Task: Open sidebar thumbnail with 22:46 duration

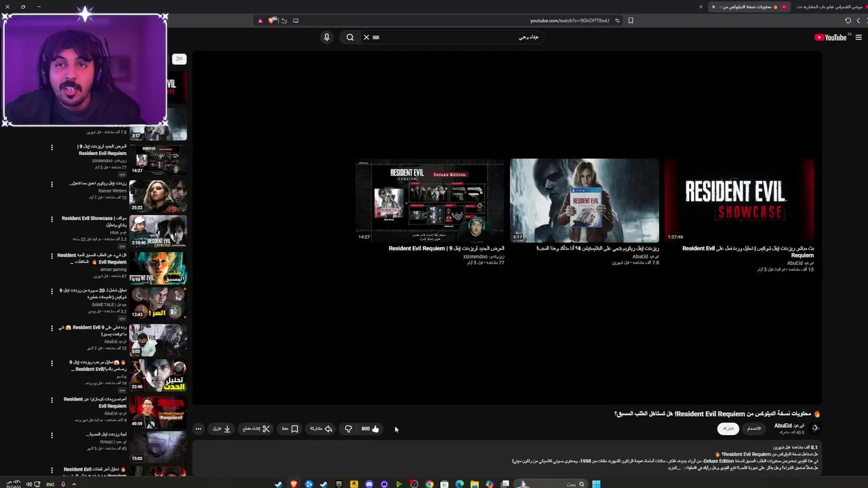Action: coord(158,375)
